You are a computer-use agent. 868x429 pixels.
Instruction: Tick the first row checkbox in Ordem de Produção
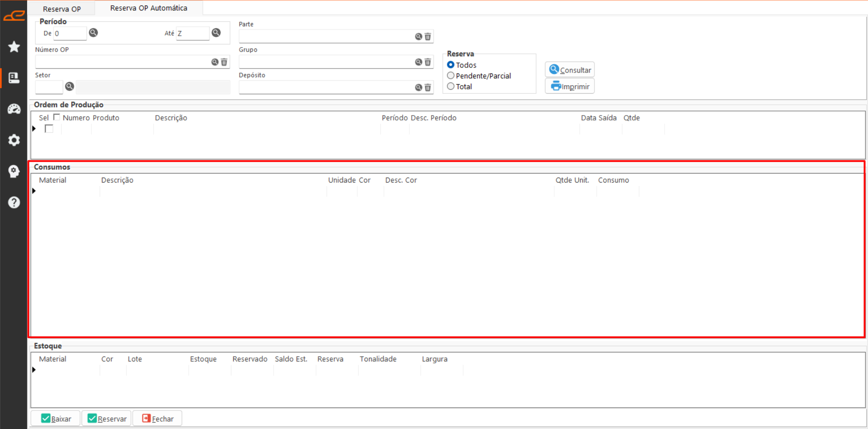[49, 129]
